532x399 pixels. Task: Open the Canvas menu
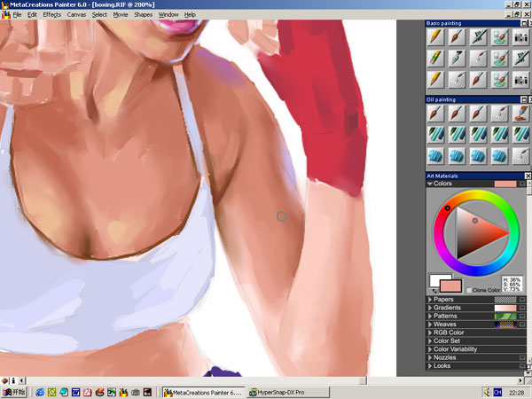click(x=77, y=15)
